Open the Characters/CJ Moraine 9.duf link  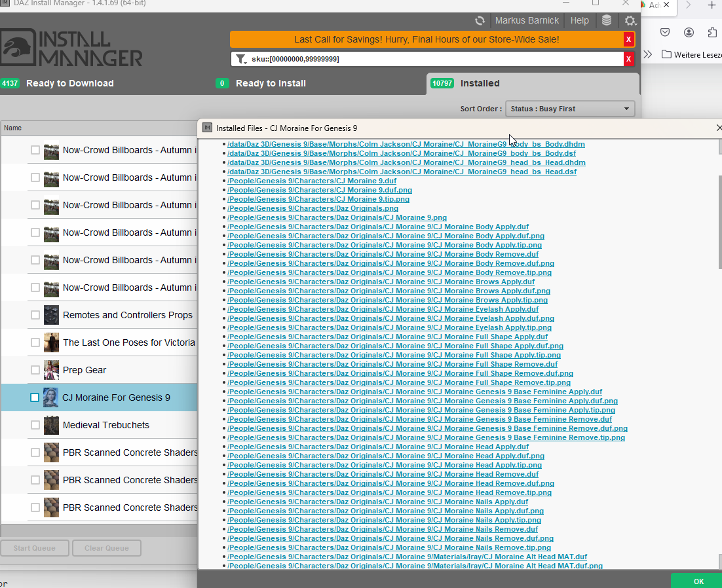click(312, 181)
